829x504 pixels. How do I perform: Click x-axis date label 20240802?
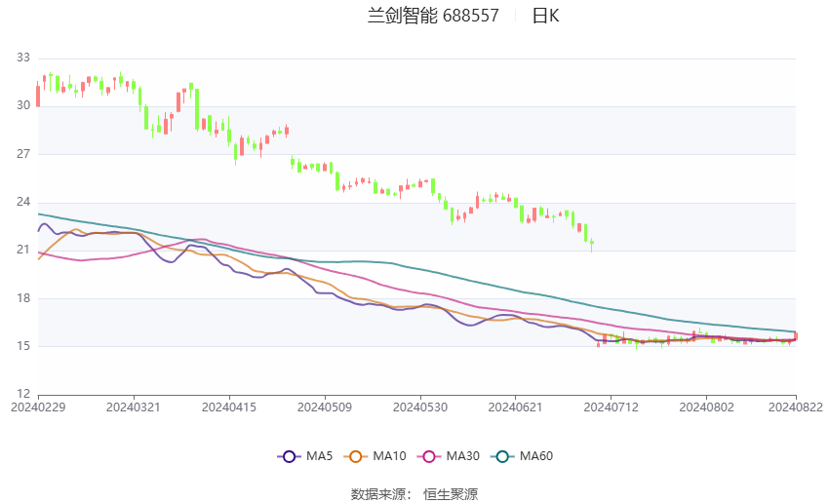click(x=707, y=407)
